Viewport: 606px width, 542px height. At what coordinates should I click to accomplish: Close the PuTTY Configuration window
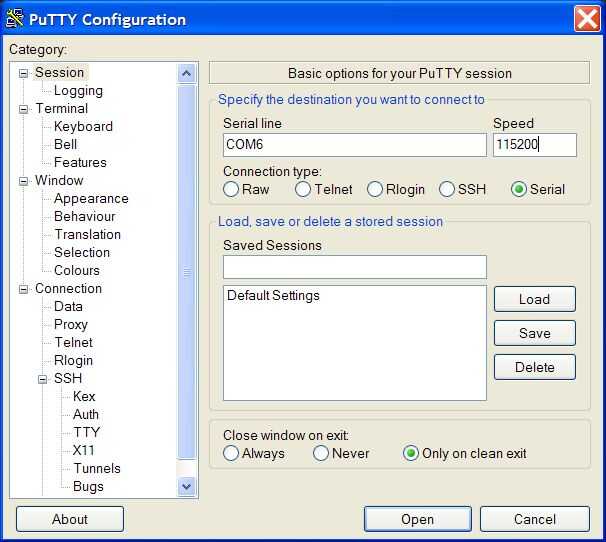point(587,18)
